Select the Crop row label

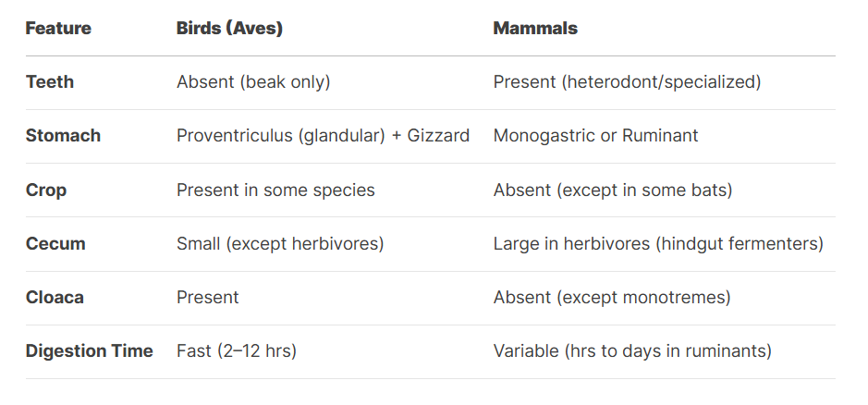click(46, 190)
